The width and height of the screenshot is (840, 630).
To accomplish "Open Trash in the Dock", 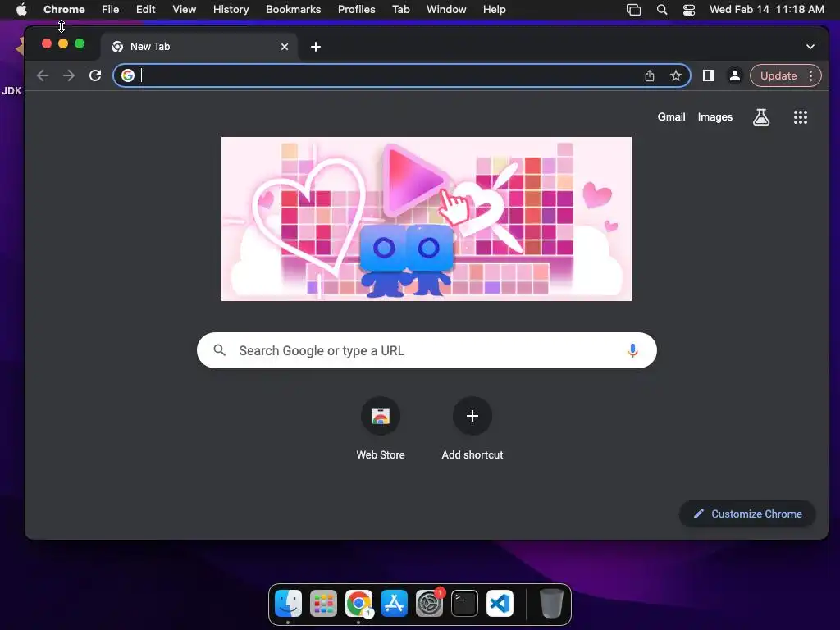I will pyautogui.click(x=550, y=603).
